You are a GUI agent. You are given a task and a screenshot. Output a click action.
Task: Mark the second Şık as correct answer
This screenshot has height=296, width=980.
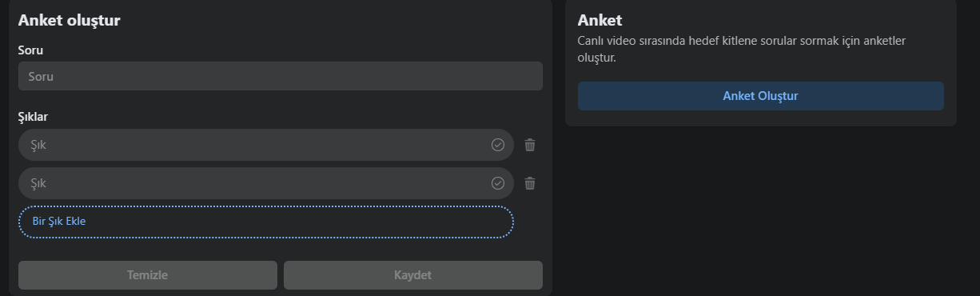click(x=498, y=183)
